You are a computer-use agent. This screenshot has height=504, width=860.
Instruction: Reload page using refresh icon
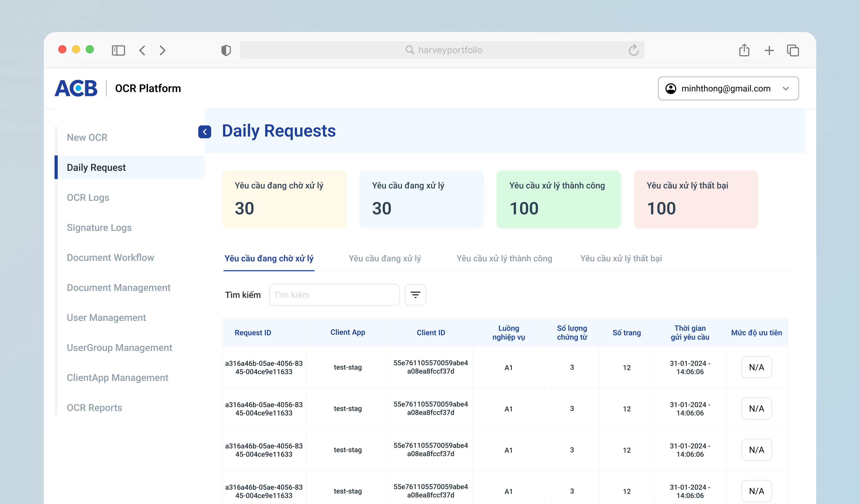tap(633, 50)
